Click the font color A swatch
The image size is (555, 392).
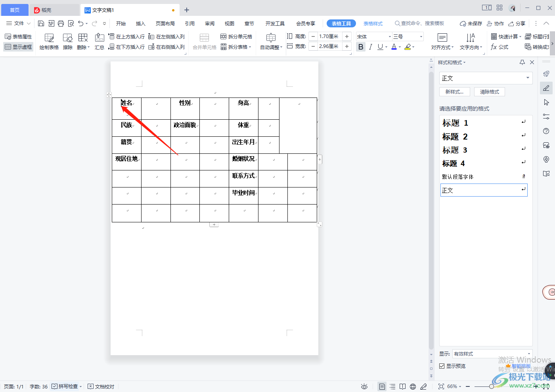(394, 47)
